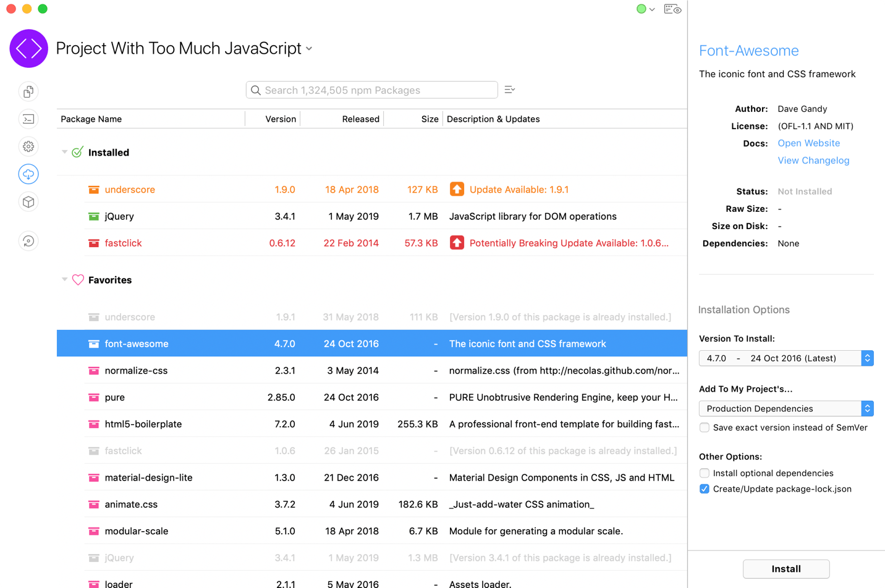The image size is (885, 588).
Task: Click the refresh history icon in sidebar
Action: (x=28, y=241)
